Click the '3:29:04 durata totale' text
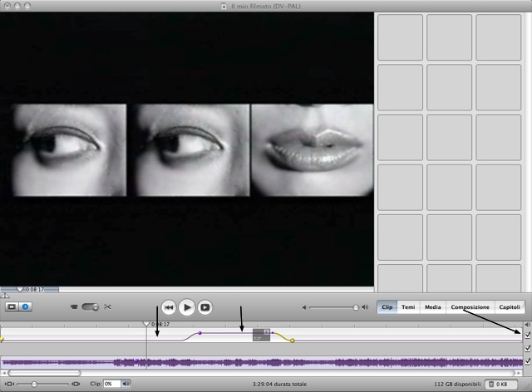Image resolution: width=532 pixels, height=392 pixels. [279, 385]
